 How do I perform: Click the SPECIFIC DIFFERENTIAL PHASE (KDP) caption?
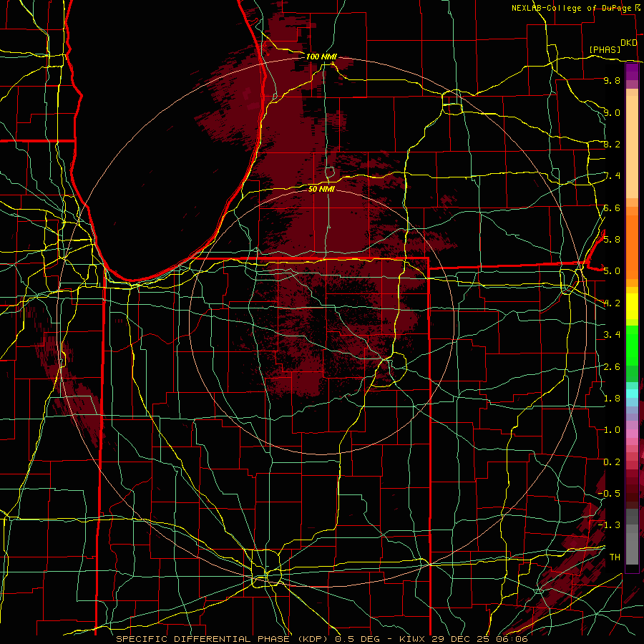pyautogui.click(x=223, y=639)
